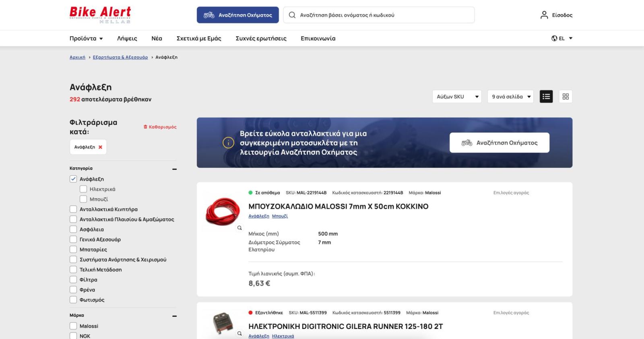Switch to grid view layout
The image size is (644, 339).
pyautogui.click(x=566, y=97)
